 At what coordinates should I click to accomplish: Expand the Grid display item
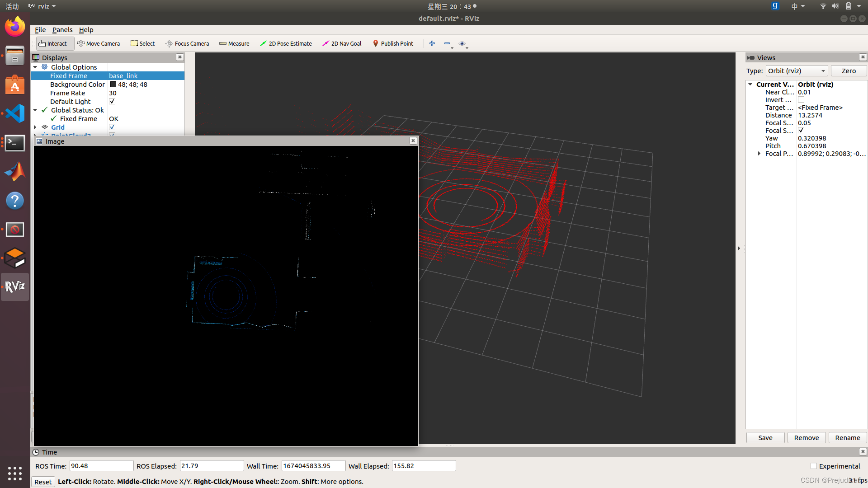pos(35,127)
